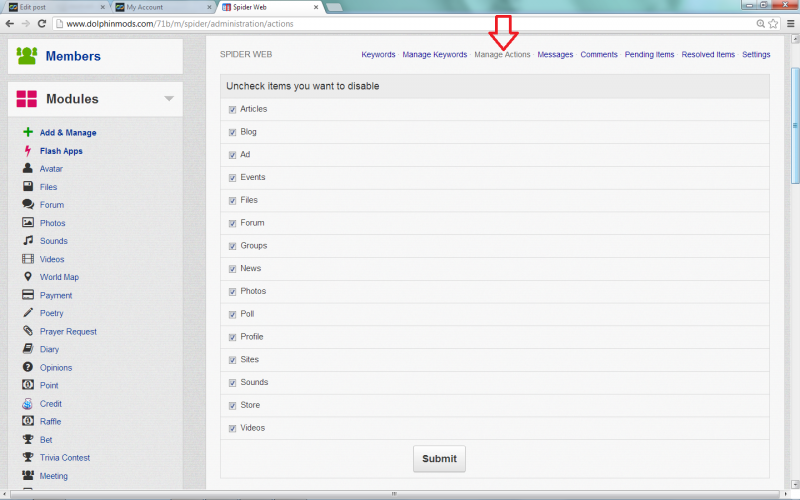Click the Bet trophy icon
This screenshot has width=800, height=500.
(x=28, y=439)
